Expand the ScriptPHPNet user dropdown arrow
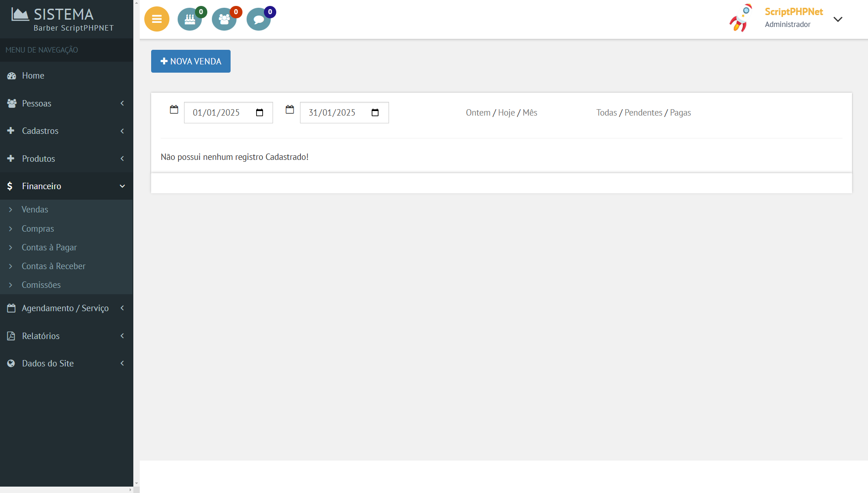The height and width of the screenshot is (493, 868). pyautogui.click(x=838, y=19)
